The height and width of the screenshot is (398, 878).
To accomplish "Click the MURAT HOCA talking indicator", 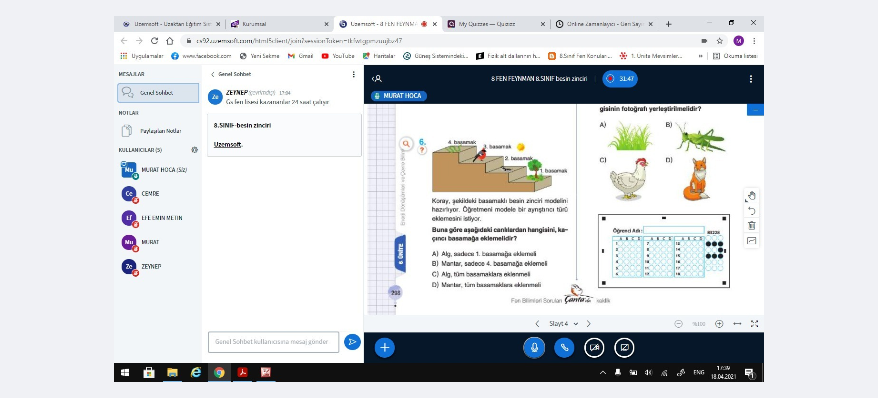I will click(x=399, y=96).
